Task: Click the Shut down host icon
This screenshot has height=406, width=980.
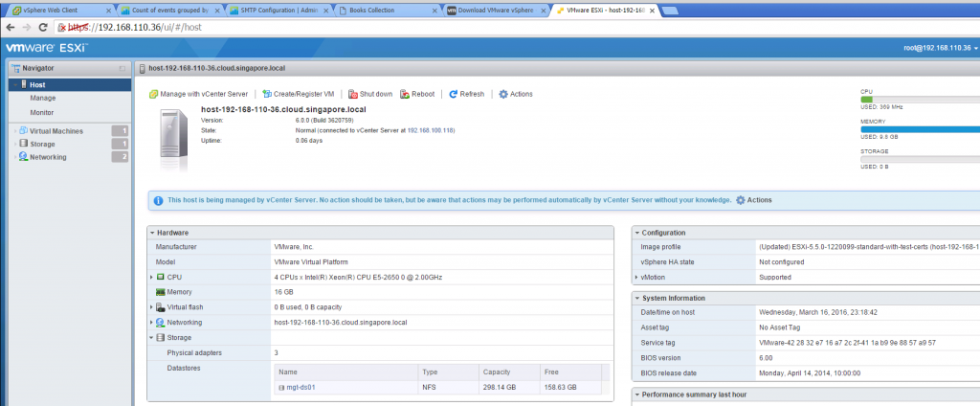Action: (x=352, y=95)
